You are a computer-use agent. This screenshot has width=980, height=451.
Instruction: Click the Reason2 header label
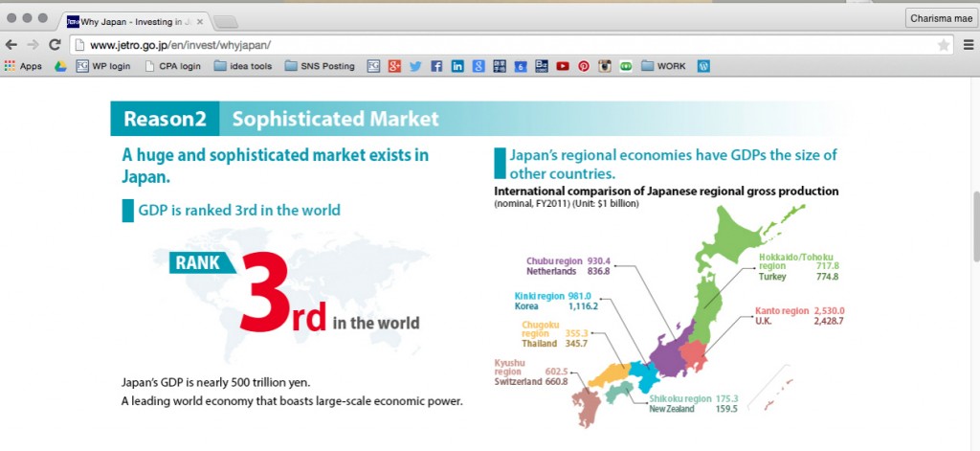pos(165,119)
